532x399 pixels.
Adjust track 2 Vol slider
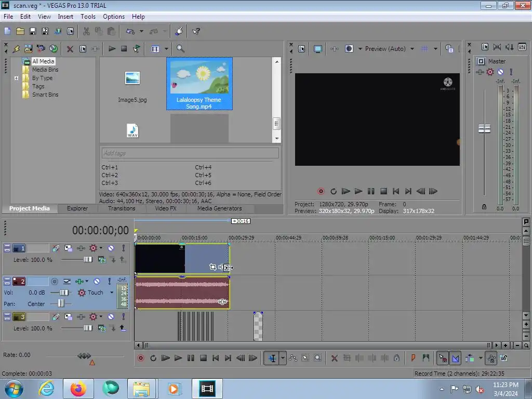point(64,292)
